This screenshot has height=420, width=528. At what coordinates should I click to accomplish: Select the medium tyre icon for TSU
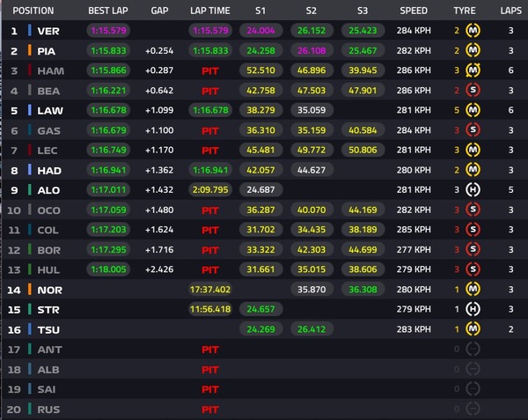point(472,329)
